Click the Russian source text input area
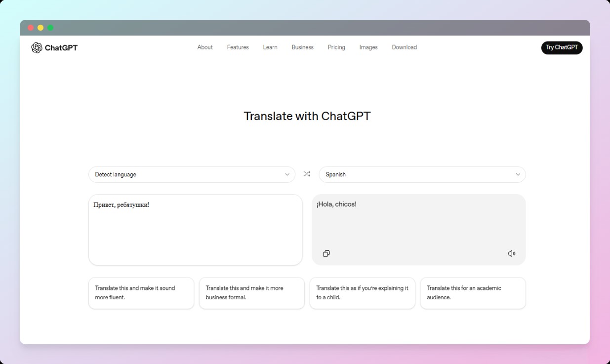 click(195, 229)
